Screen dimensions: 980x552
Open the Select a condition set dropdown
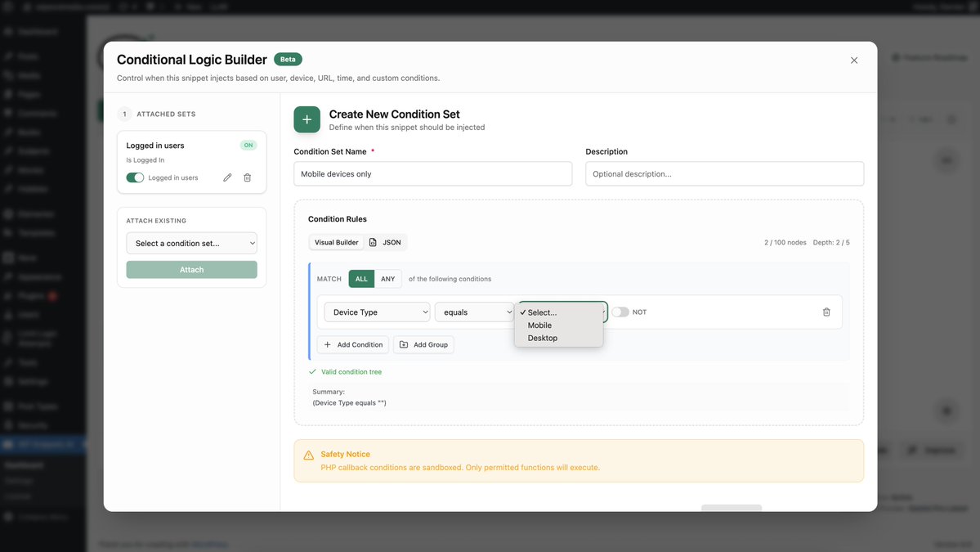tap(191, 242)
